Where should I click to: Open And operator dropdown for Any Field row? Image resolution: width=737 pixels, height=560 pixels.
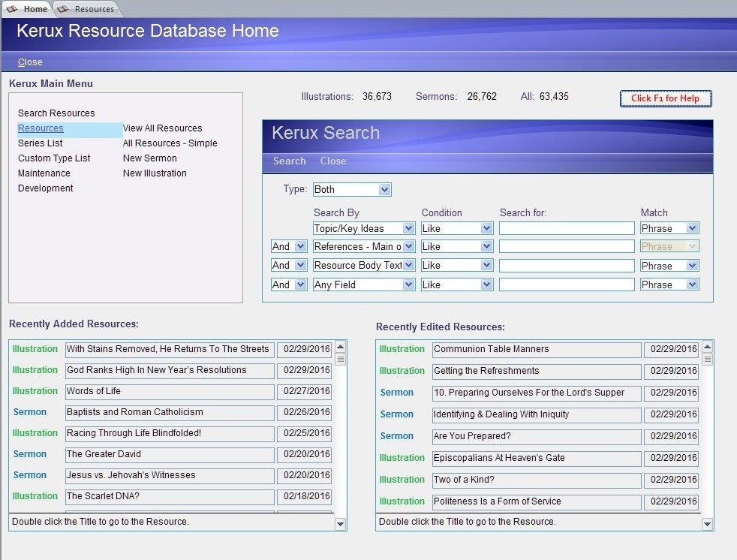[x=300, y=285]
